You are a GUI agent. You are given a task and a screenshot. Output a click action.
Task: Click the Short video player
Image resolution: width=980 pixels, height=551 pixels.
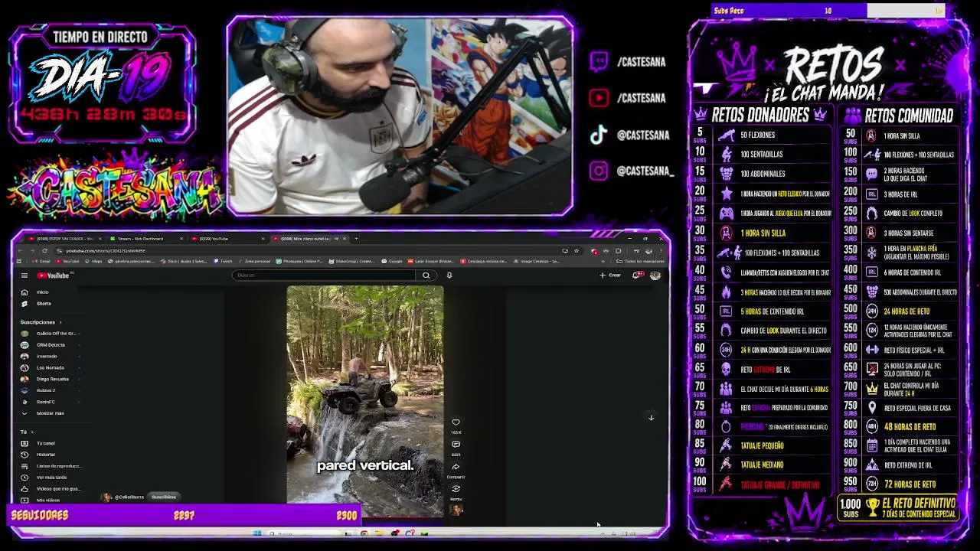coord(365,402)
